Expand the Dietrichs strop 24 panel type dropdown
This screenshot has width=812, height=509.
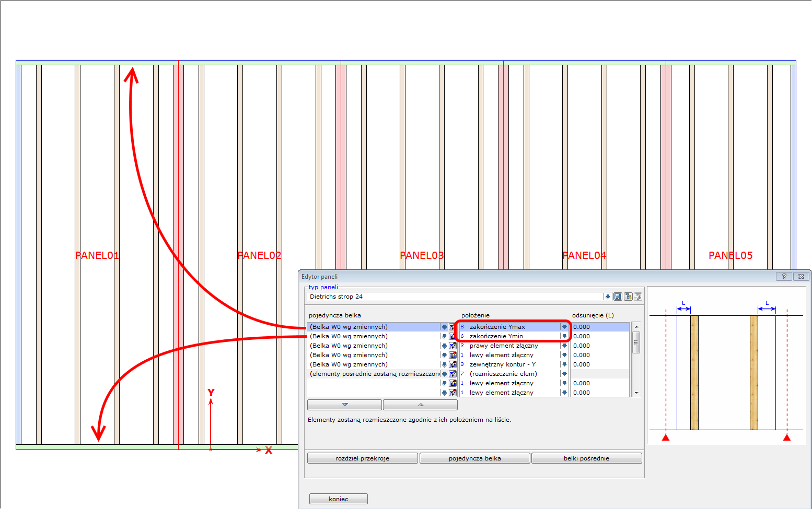pos(608,297)
